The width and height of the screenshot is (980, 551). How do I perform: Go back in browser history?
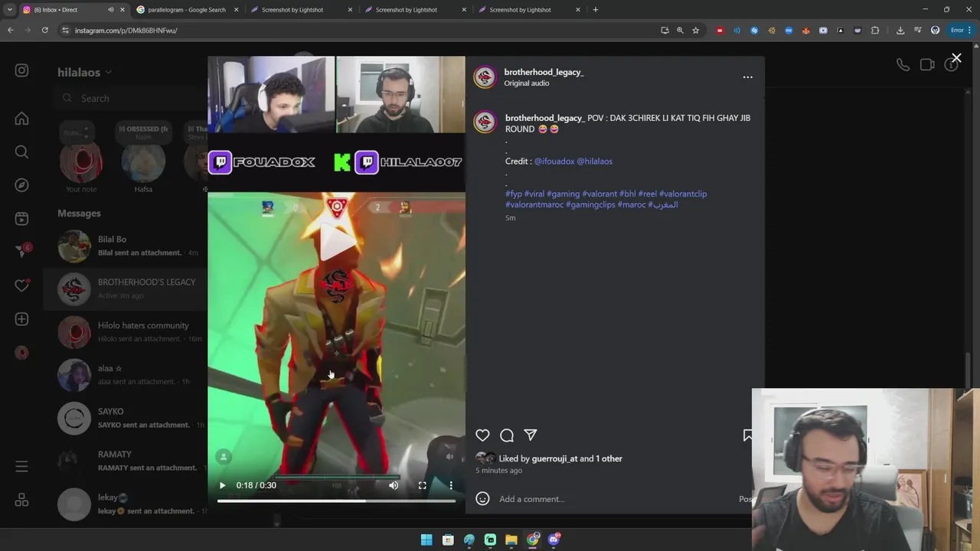coord(10,30)
